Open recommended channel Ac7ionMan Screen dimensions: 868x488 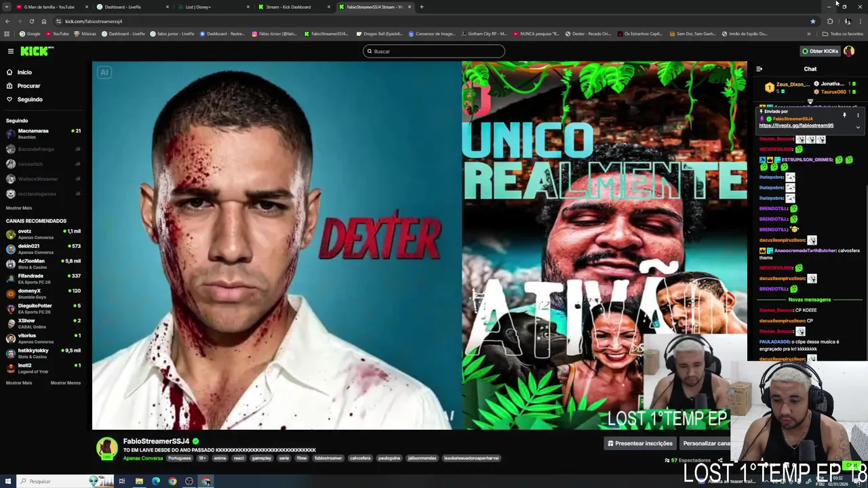click(43, 264)
